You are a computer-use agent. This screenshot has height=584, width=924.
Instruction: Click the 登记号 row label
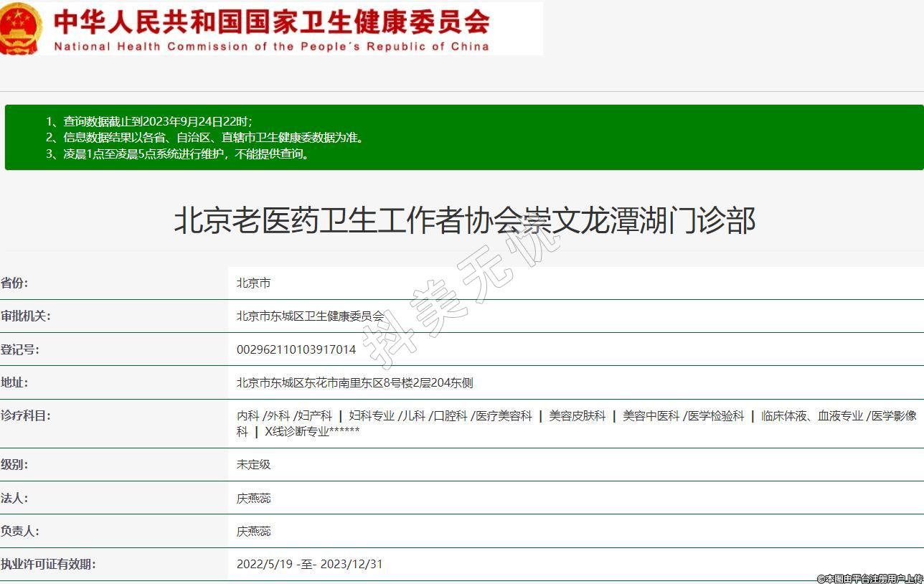(20, 350)
